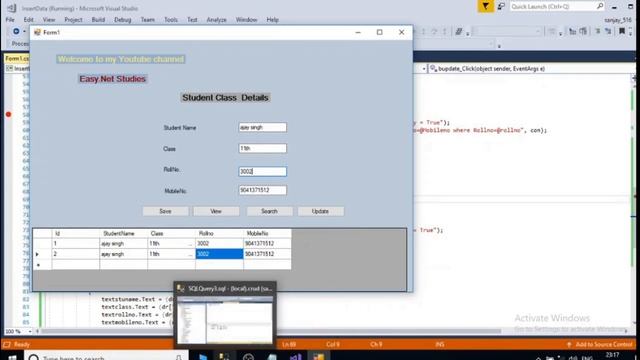Open the Tools menu
The height and width of the screenshot is (360, 640).
pyautogui.click(x=171, y=20)
